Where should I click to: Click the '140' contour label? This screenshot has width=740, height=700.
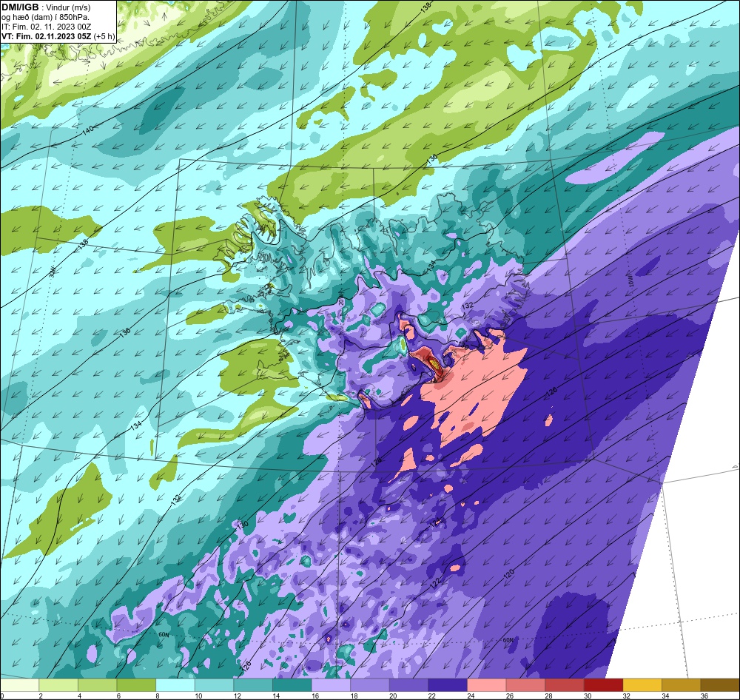tap(88, 129)
